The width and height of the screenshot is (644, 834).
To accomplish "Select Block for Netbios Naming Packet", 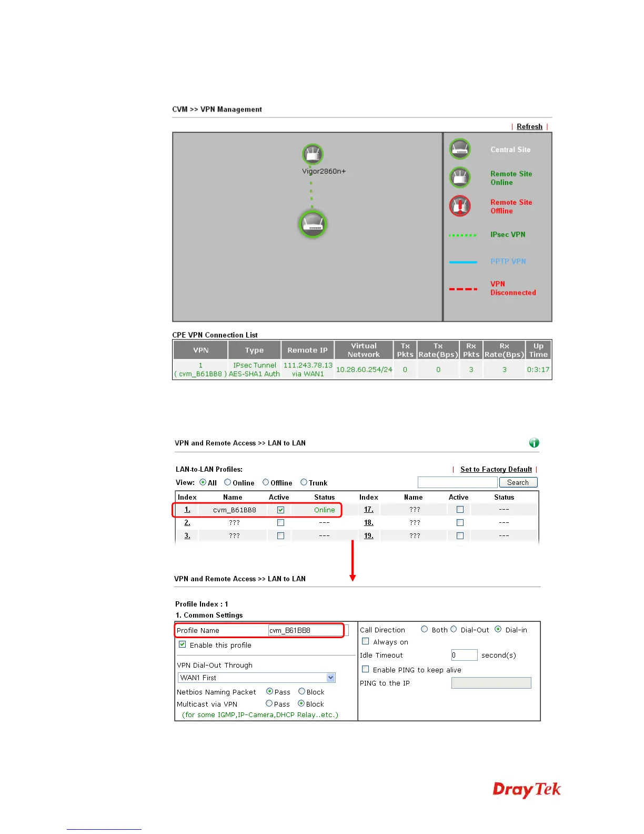I will pos(301,691).
